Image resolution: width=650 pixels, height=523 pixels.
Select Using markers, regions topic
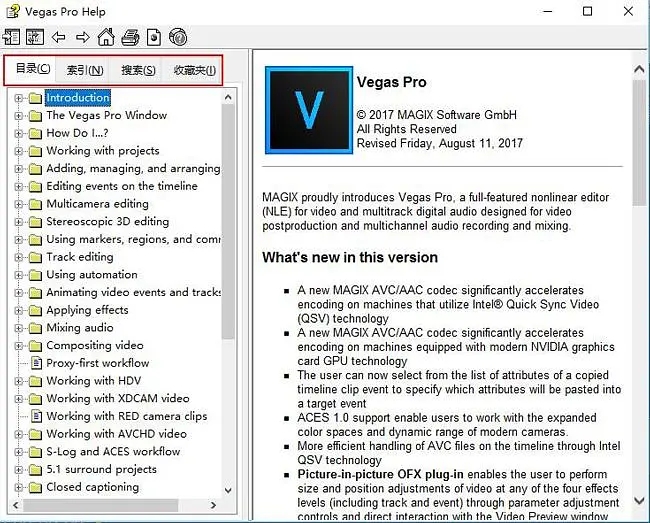(133, 239)
